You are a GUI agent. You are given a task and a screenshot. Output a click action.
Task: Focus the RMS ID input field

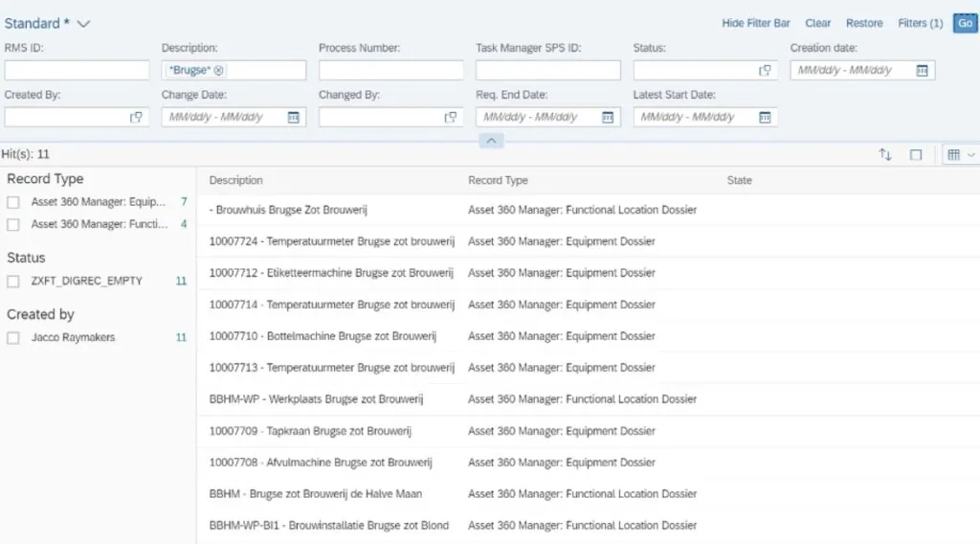[x=77, y=70]
